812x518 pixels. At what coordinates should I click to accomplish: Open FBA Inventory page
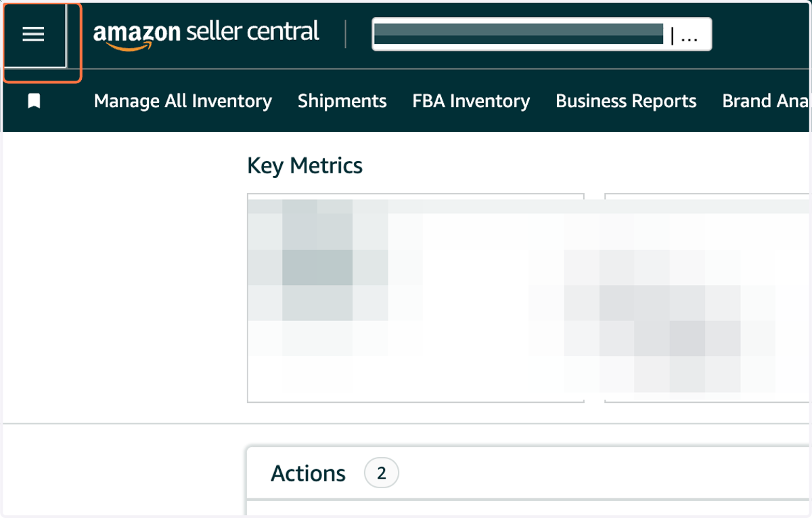tap(471, 101)
